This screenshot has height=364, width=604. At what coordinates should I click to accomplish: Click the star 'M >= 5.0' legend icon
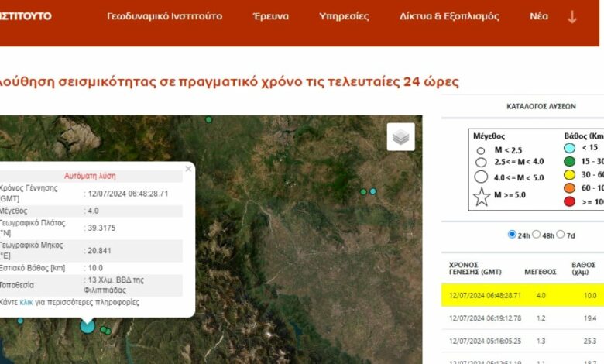click(482, 197)
